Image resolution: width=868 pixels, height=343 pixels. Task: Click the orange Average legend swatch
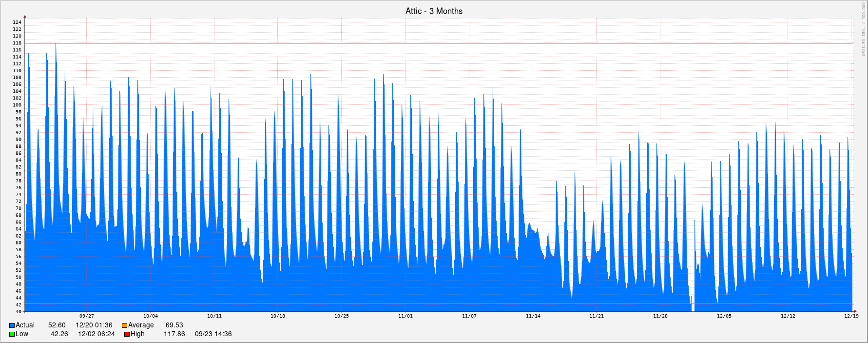point(124,325)
